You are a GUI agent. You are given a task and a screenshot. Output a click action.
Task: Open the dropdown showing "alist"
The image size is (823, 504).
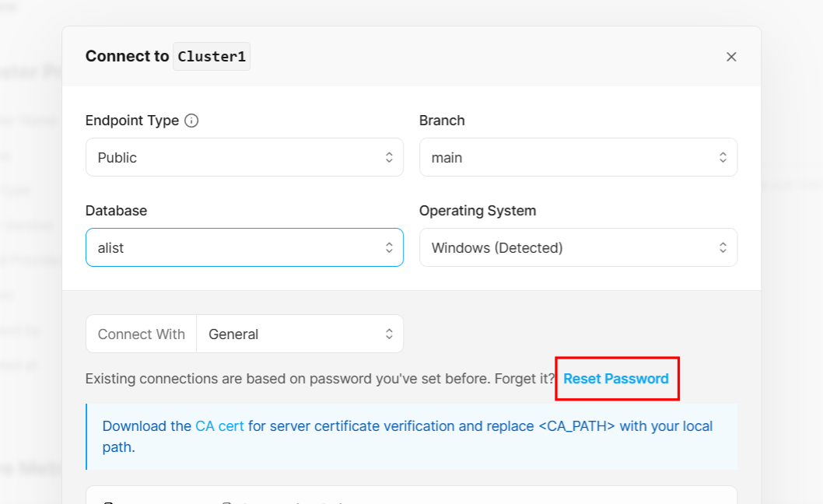pyautogui.click(x=233, y=247)
